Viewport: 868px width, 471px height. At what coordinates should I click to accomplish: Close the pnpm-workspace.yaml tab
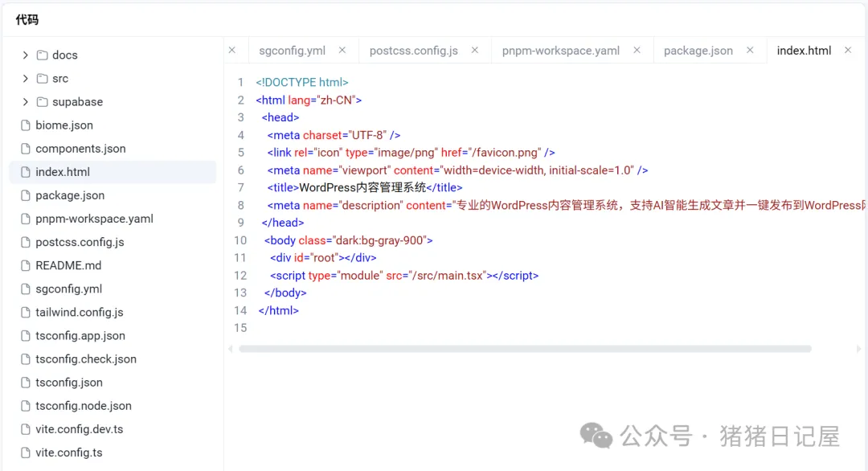click(x=637, y=50)
